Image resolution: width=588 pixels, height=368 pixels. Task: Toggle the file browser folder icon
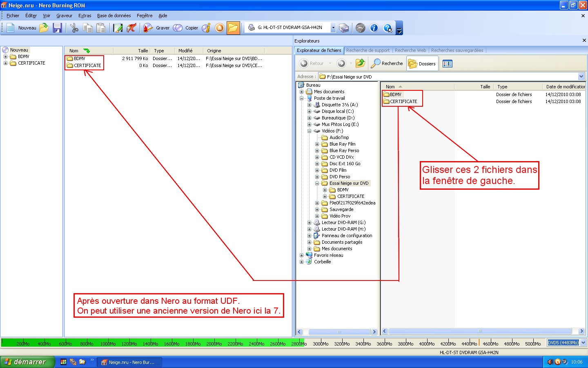point(233,28)
